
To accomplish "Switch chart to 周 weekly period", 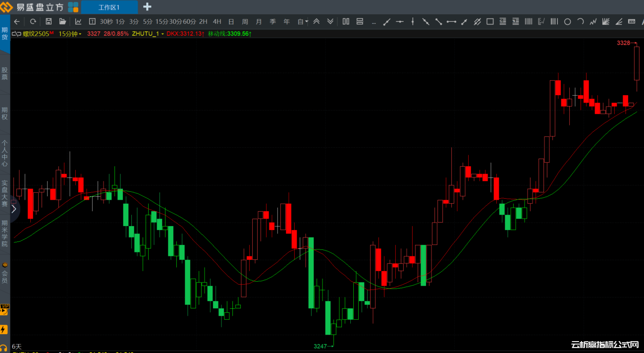I will [x=245, y=21].
